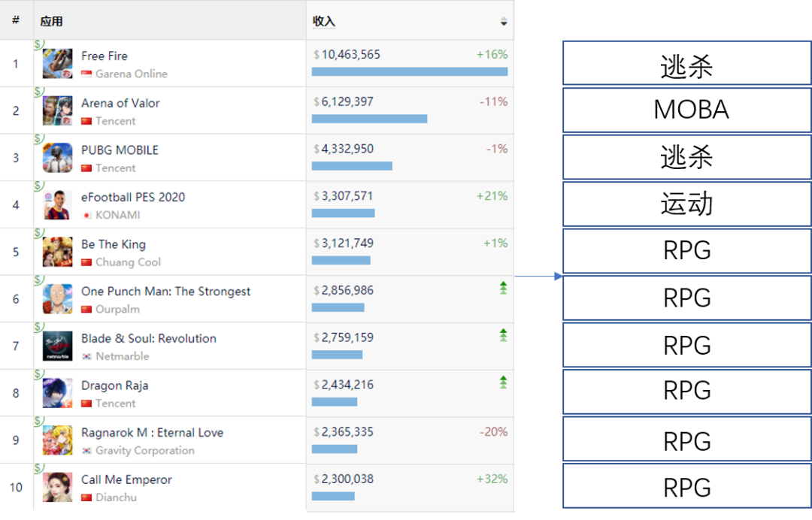This screenshot has height=520, width=812.
Task: Select the 运动 genre box
Action: pos(687,204)
